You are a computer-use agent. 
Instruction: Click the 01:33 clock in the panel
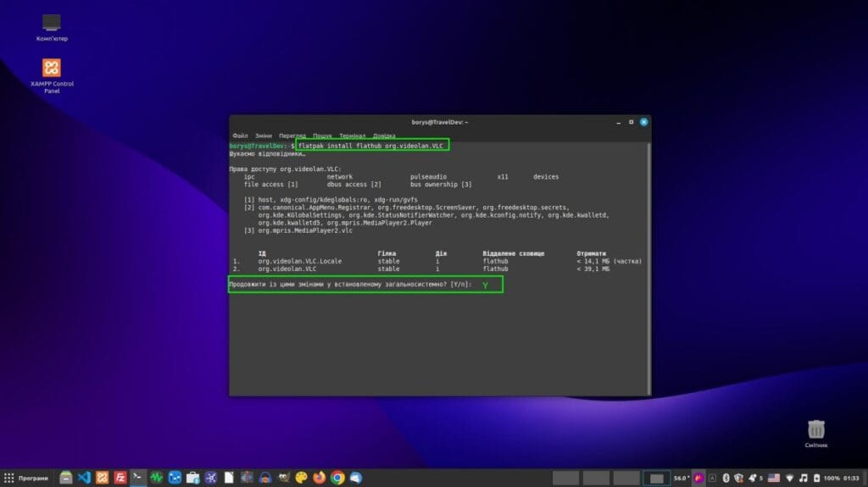[x=851, y=479]
